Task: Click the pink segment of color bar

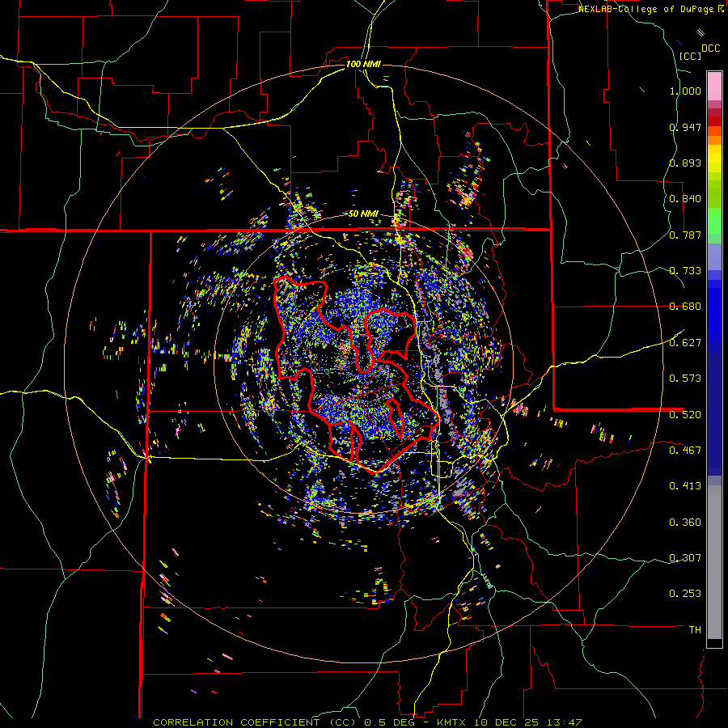Action: 714,87
